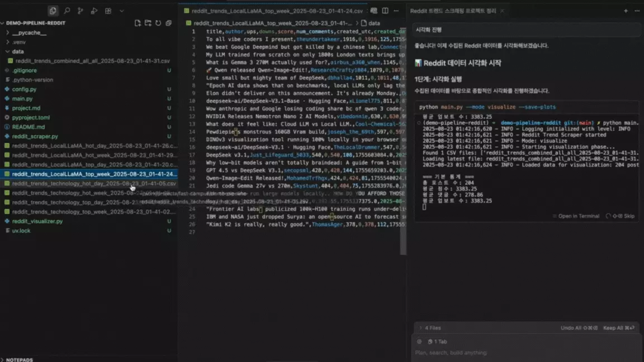Click the 1 Tab context pill
Viewport: 644px width, 362px height.
(437, 341)
